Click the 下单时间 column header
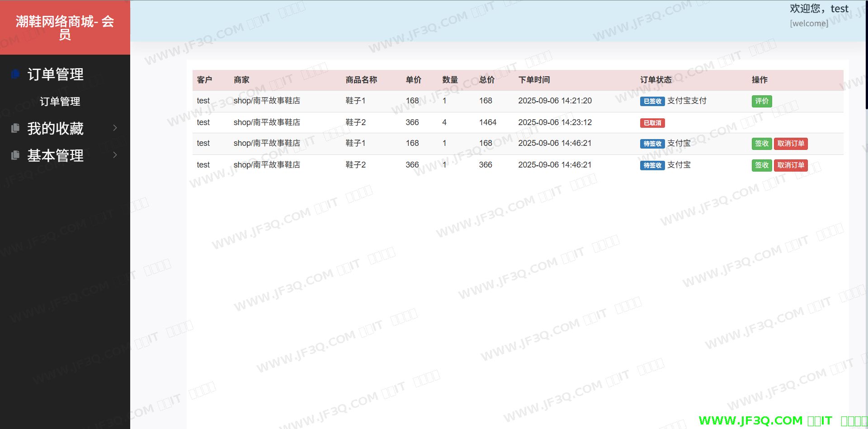 click(x=534, y=80)
